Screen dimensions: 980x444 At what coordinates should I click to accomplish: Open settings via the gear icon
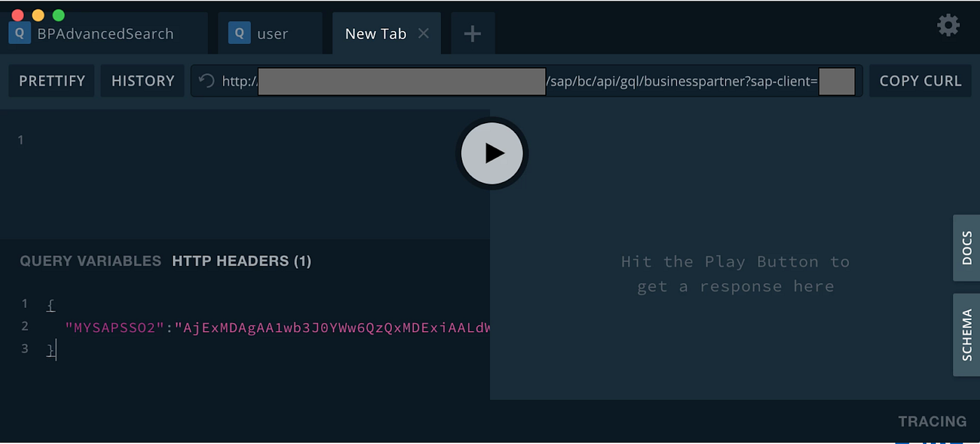click(948, 25)
